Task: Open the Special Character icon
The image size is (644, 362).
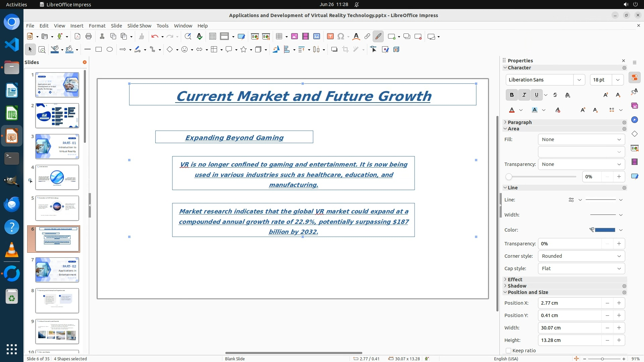Action: coord(341,37)
